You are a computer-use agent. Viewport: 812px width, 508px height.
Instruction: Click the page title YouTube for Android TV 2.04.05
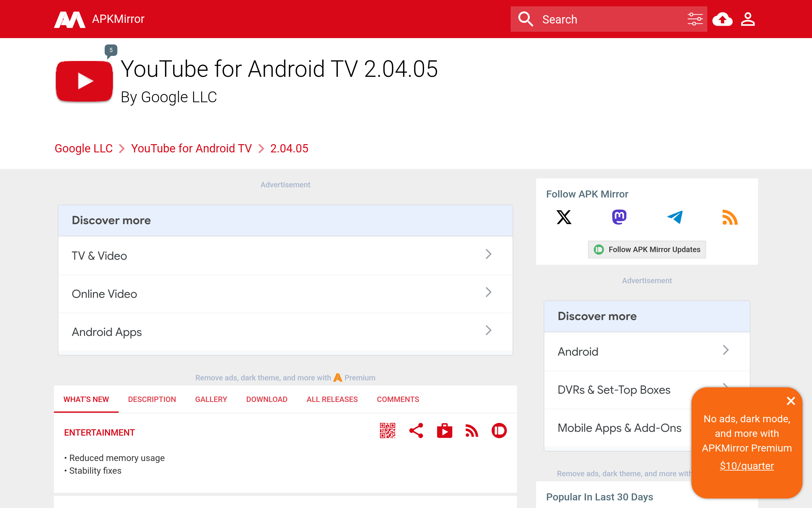tap(279, 69)
